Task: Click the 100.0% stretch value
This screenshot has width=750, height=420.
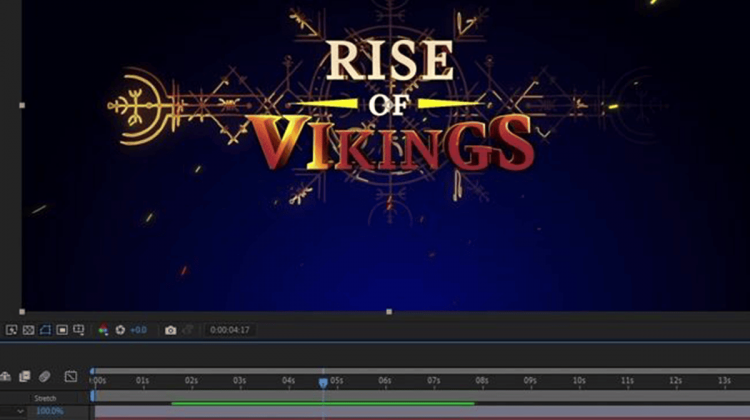Action: tap(50, 411)
